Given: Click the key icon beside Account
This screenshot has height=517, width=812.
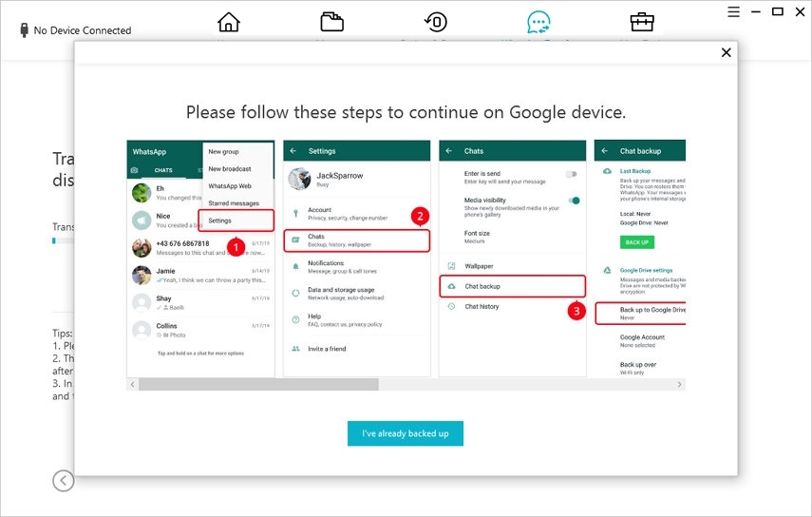Looking at the screenshot, I should pyautogui.click(x=295, y=214).
